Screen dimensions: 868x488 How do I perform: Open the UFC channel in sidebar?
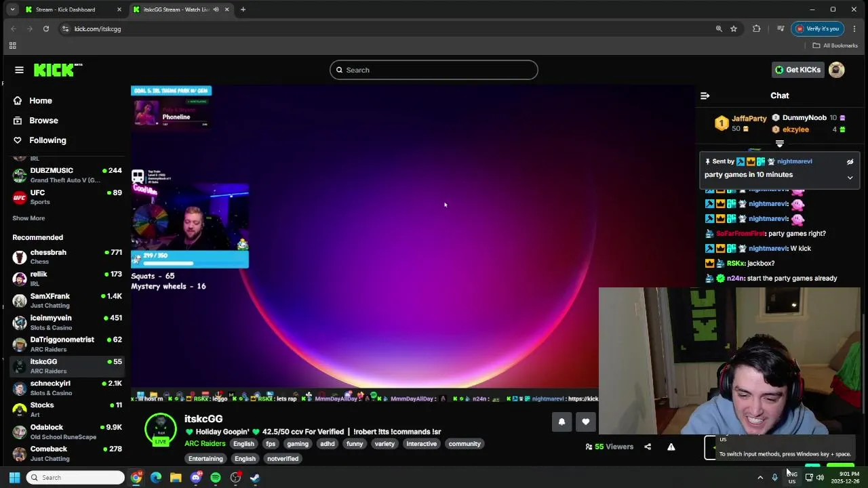click(66, 197)
